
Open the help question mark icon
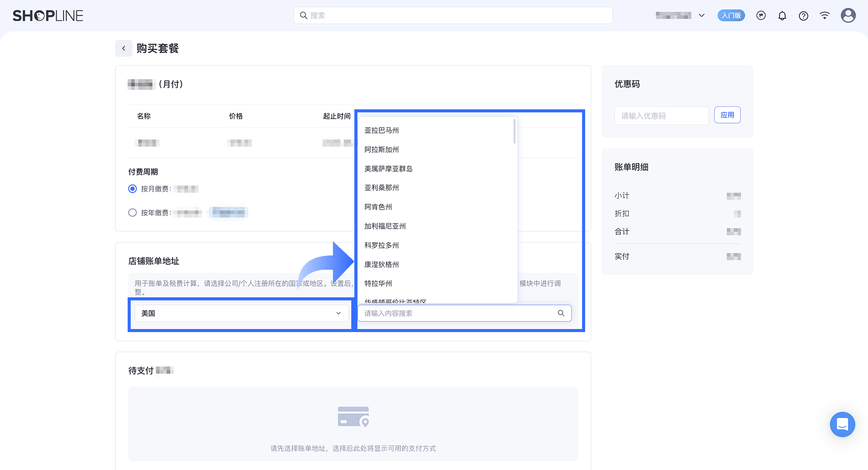pos(803,16)
